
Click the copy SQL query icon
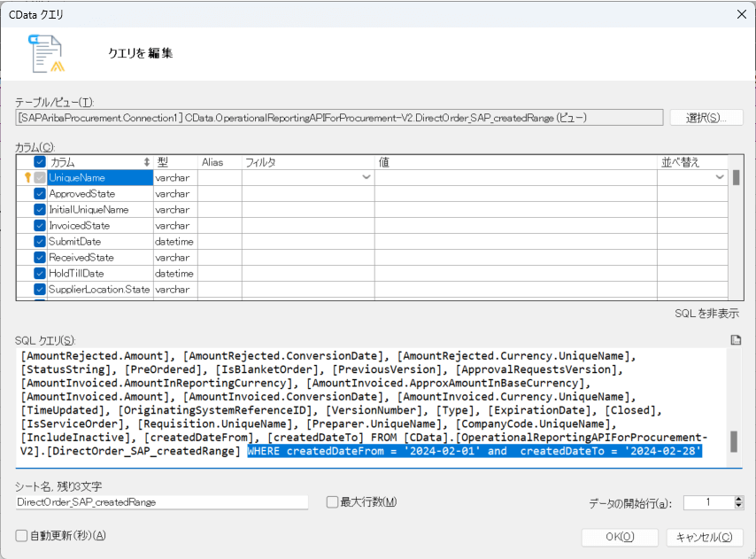coord(736,340)
